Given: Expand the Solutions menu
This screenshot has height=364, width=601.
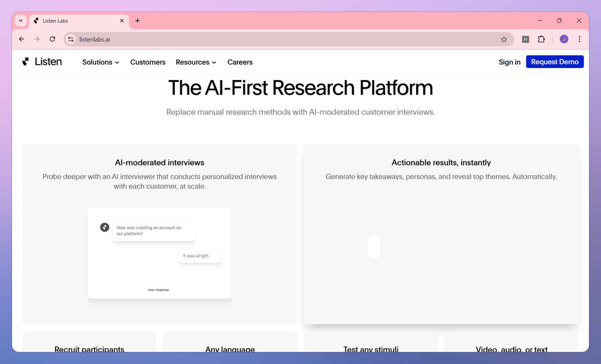Looking at the screenshot, I should coord(101,62).
